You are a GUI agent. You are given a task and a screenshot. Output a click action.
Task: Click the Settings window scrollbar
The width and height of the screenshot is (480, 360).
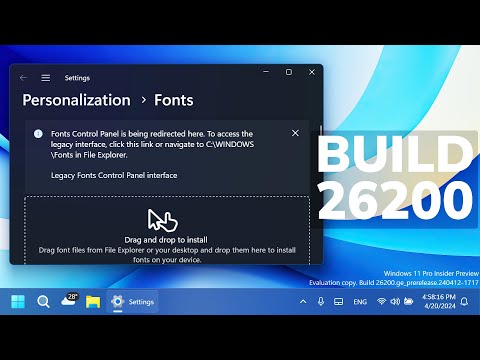(321, 131)
